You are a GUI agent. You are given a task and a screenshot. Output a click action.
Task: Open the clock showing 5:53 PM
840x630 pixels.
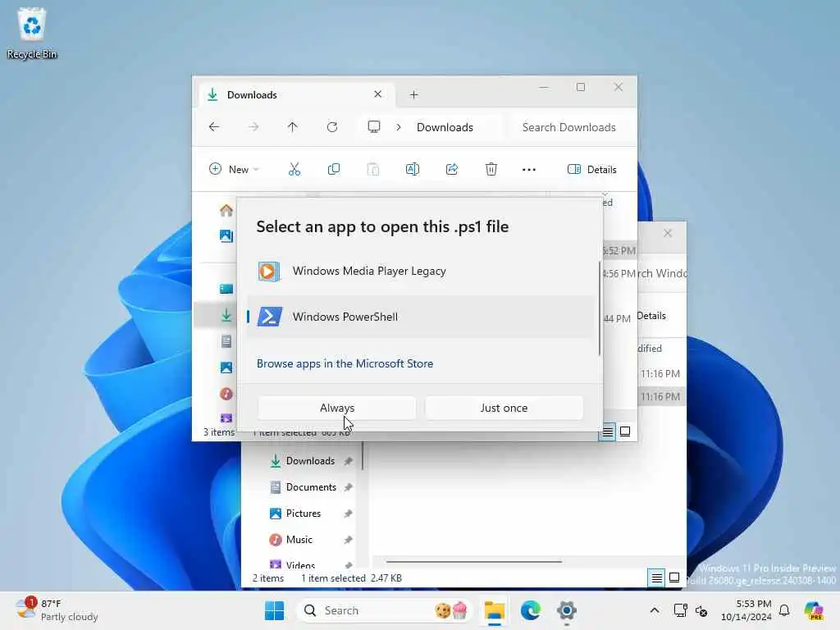(x=746, y=610)
